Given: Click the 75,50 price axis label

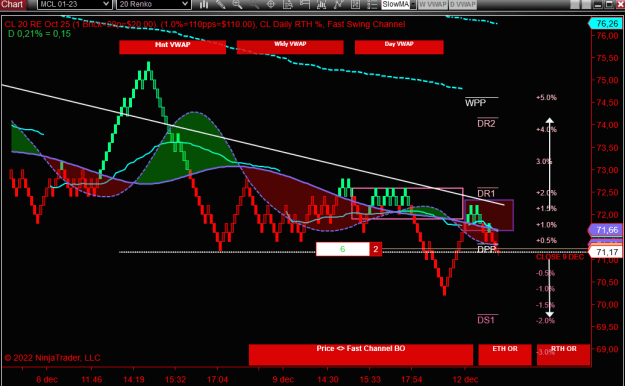Looking at the screenshot, I should (607, 58).
